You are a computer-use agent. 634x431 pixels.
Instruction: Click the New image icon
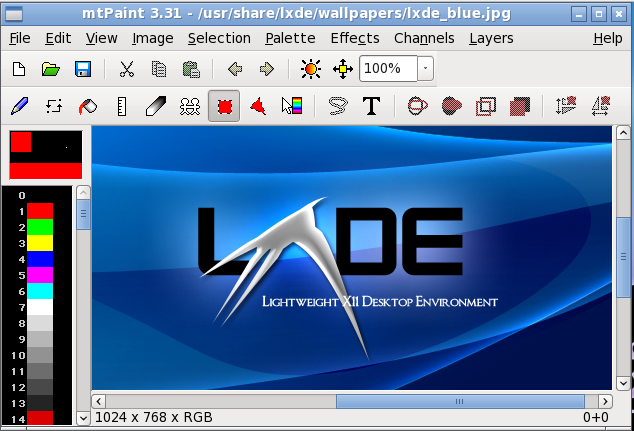19,69
